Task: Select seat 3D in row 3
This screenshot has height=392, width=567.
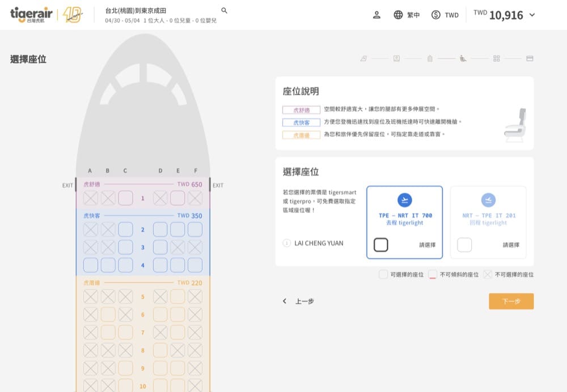Action: 160,247
